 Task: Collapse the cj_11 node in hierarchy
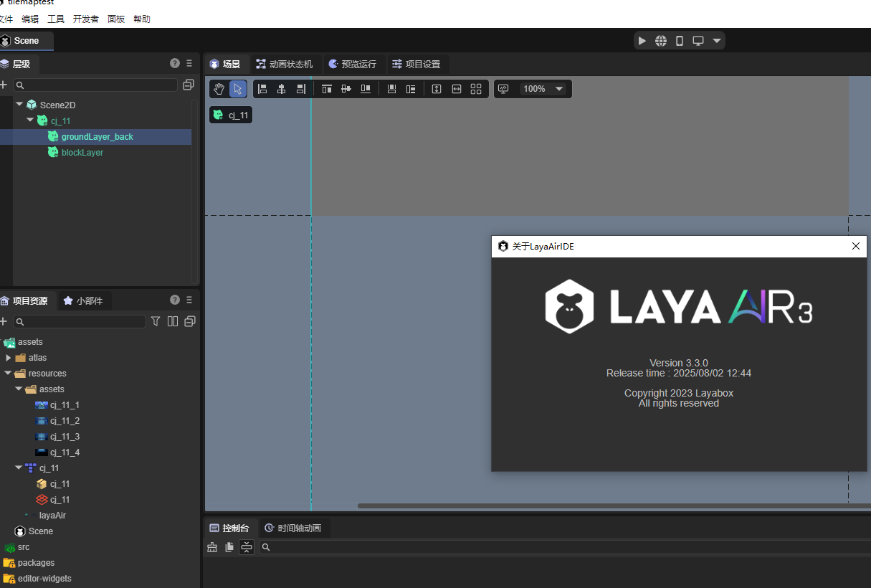[30, 120]
